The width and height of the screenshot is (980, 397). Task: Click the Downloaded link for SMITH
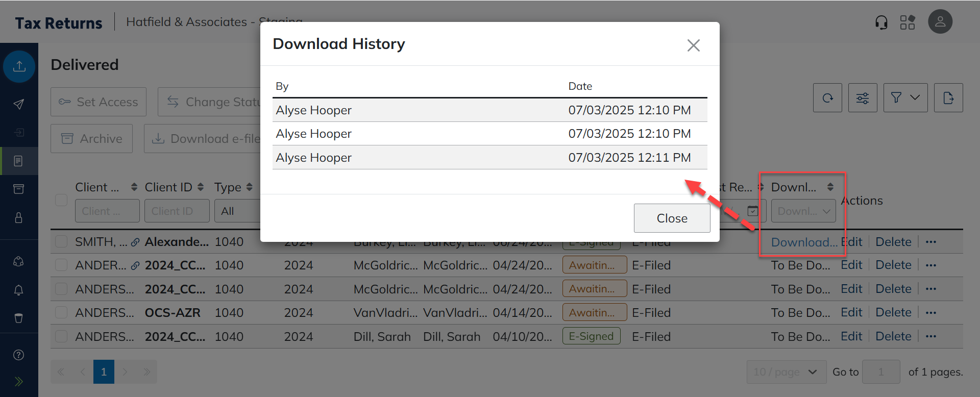[x=803, y=242]
